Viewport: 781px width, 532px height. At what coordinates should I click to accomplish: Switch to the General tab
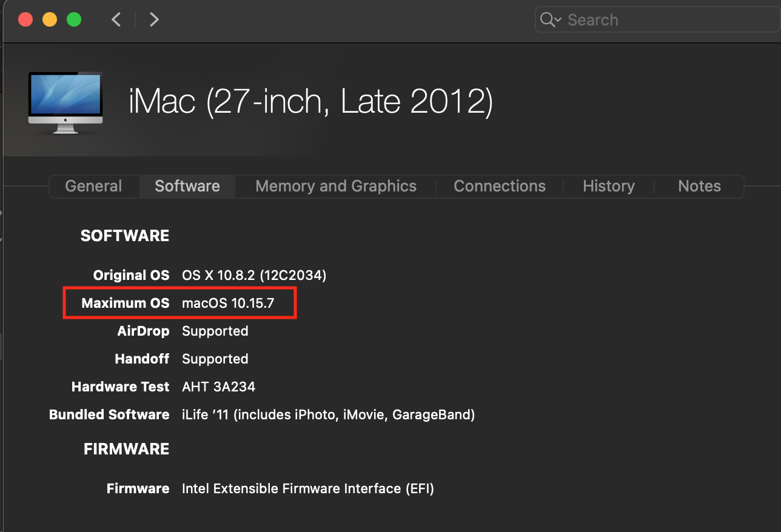[x=93, y=186]
